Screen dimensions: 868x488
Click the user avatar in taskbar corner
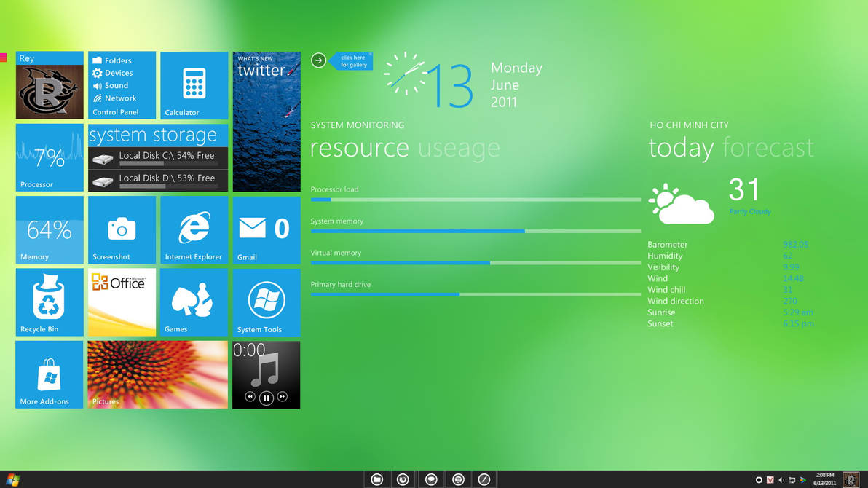tap(851, 480)
